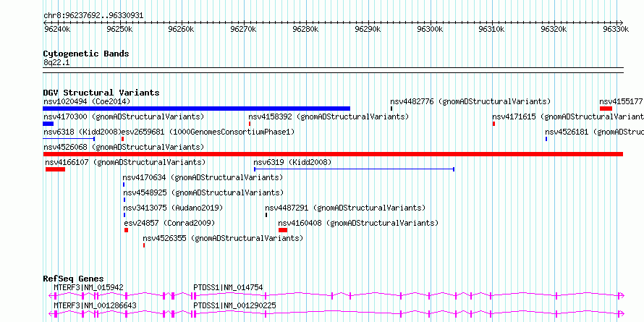Click the nsv4526181 variant label
Viewport: 644px width, 322px height.
(594, 132)
